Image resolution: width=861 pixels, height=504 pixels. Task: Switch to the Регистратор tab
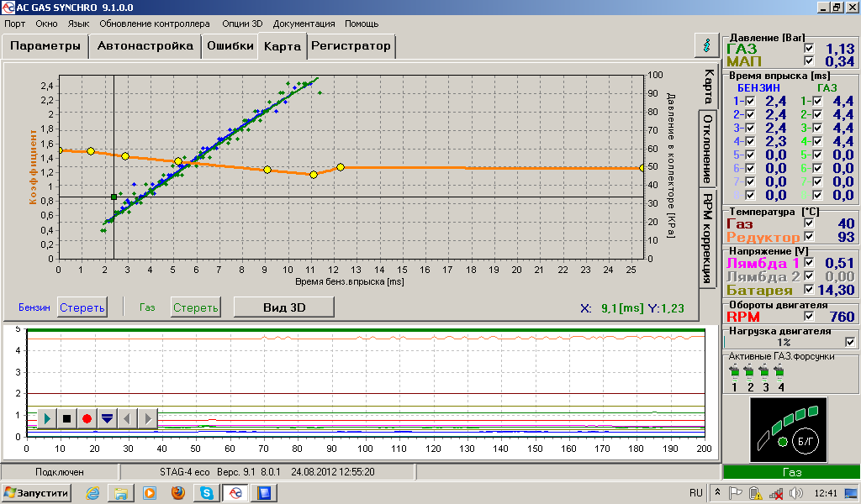pyautogui.click(x=351, y=45)
